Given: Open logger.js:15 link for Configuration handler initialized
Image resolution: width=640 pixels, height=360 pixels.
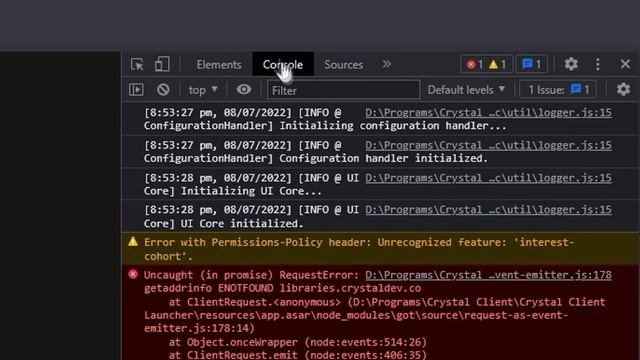Looking at the screenshot, I should 488,145.
